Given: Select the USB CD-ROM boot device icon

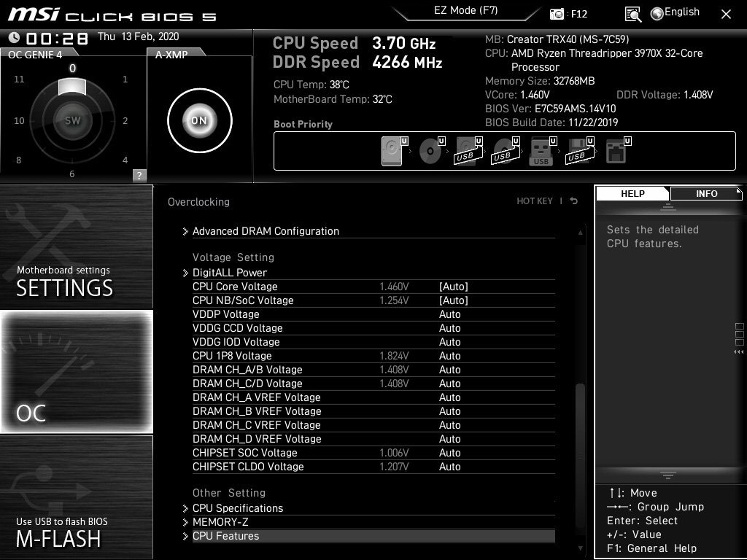Looking at the screenshot, I should click(x=506, y=151).
